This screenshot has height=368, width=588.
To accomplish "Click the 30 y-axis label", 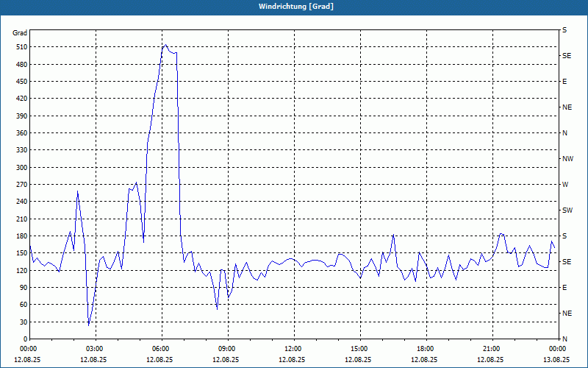I will (24, 322).
